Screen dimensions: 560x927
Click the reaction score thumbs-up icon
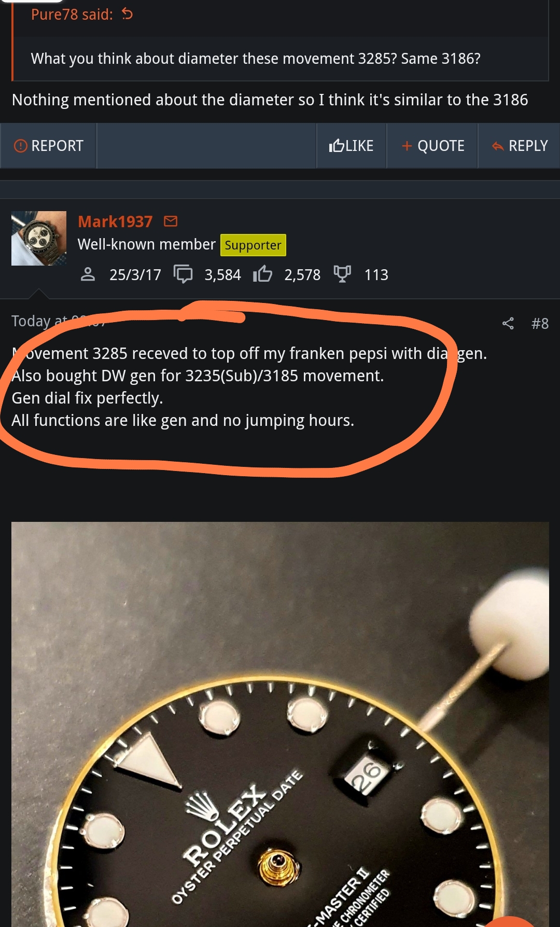(262, 274)
